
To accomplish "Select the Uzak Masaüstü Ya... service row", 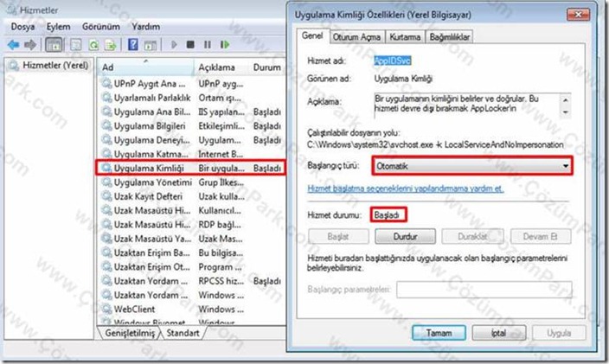I will point(190,239).
